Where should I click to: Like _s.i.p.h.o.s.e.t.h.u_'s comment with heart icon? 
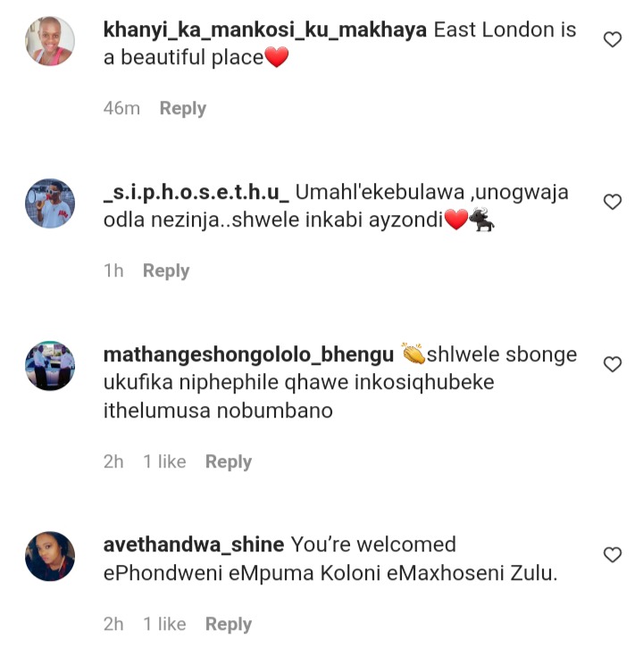point(612,202)
